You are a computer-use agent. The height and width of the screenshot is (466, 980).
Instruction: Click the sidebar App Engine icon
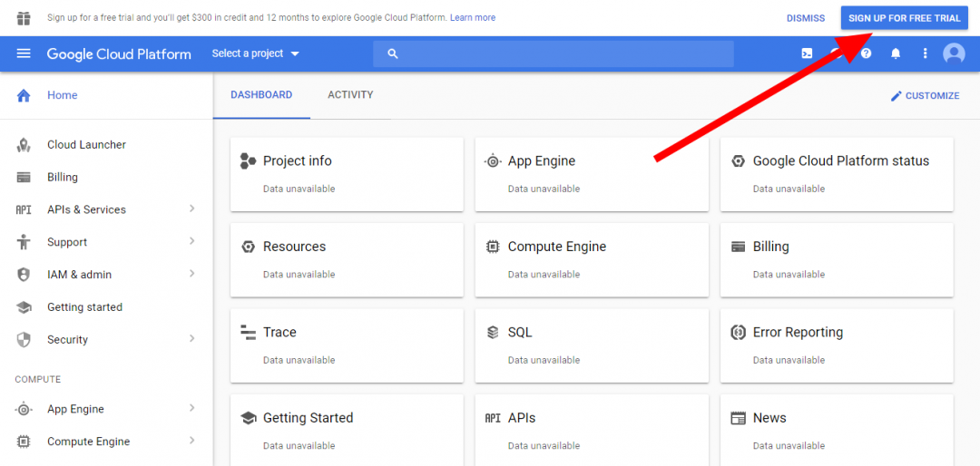pos(24,409)
